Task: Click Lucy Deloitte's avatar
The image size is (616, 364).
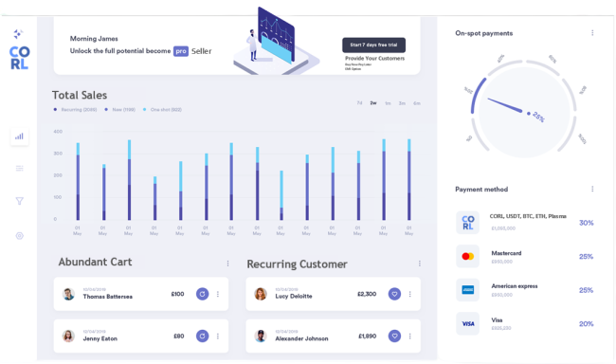Action: coord(261,294)
